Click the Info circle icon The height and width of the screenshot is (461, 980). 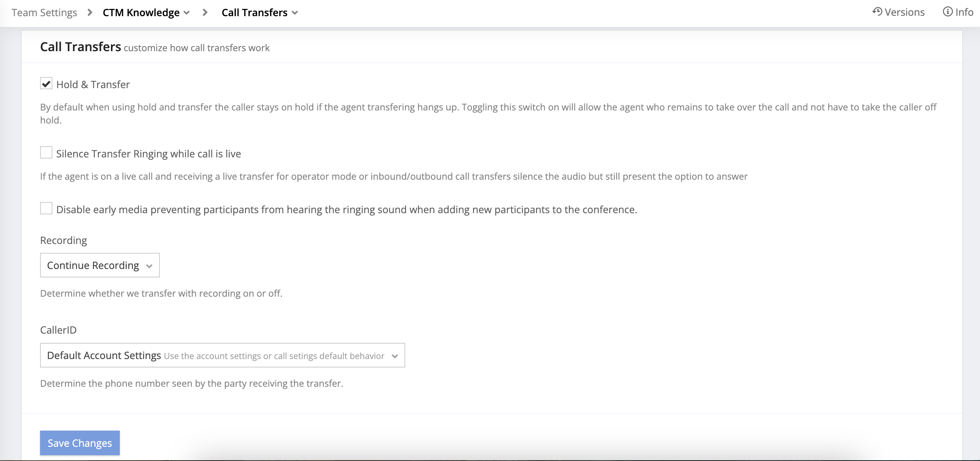point(948,12)
